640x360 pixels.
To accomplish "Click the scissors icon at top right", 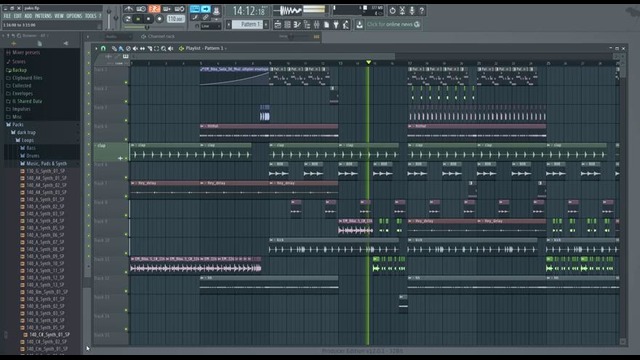I will (x=402, y=11).
